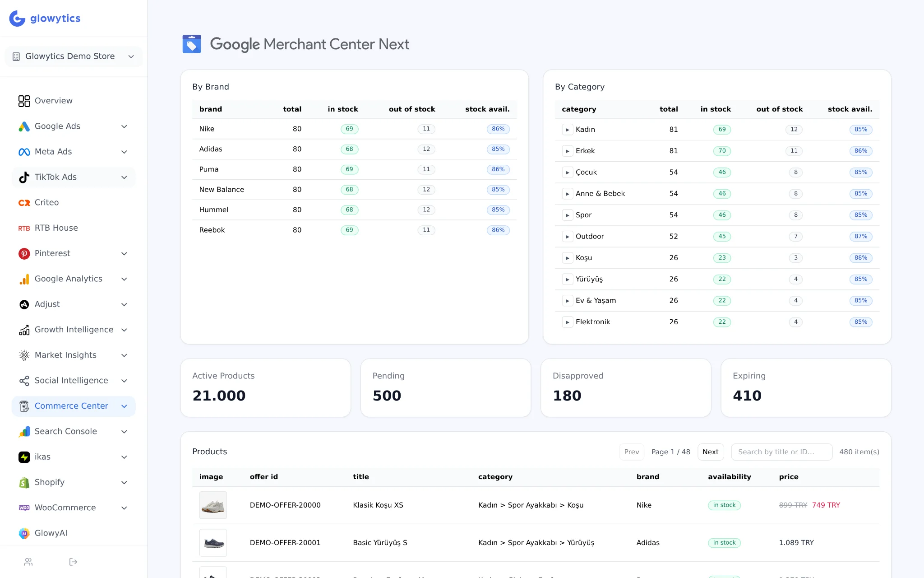The height and width of the screenshot is (578, 924).
Task: Click the Adidas in stock value 68
Action: (x=349, y=149)
